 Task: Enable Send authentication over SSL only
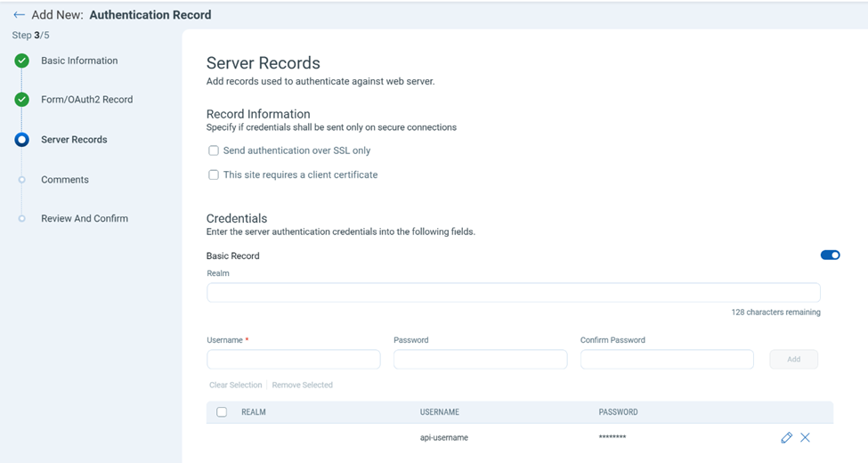(x=213, y=150)
